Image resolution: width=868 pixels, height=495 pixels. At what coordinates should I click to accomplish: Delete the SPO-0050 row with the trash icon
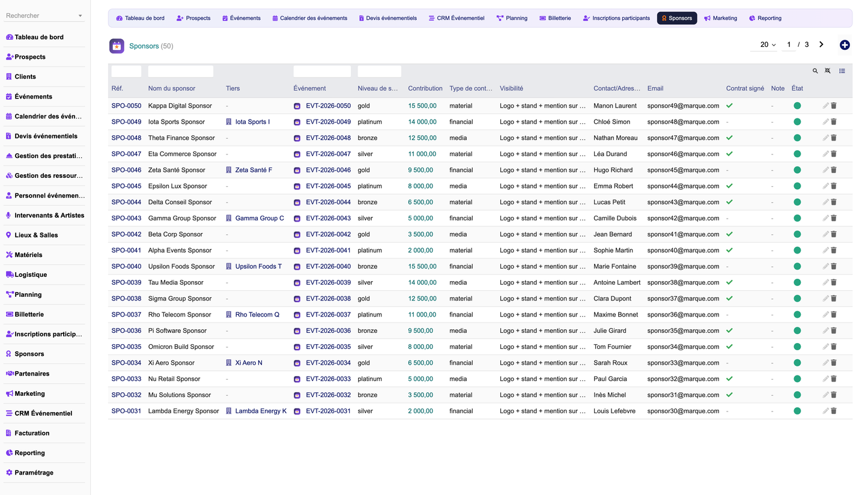[834, 106]
